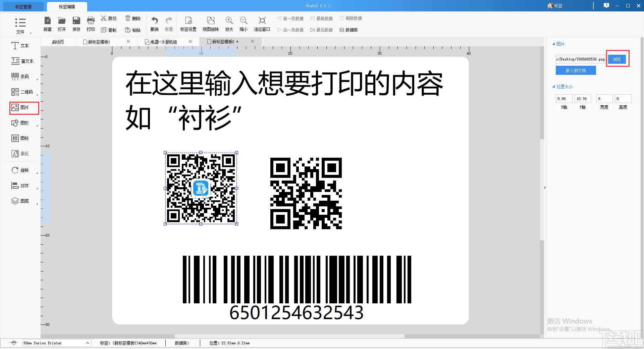Click the 数据库 database icon

pos(349,30)
